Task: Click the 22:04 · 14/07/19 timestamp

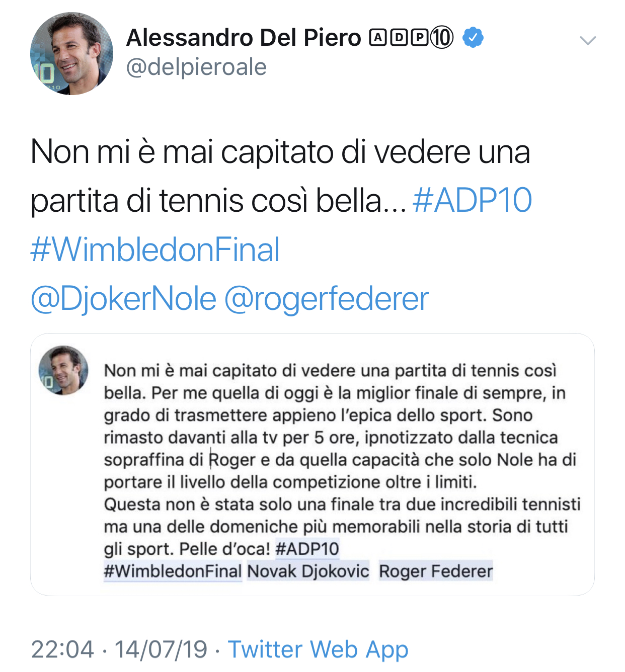Action: 119,649
